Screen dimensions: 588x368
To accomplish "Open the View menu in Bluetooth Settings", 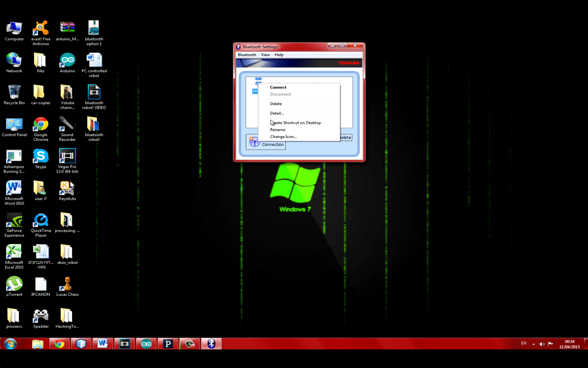I will coord(265,55).
